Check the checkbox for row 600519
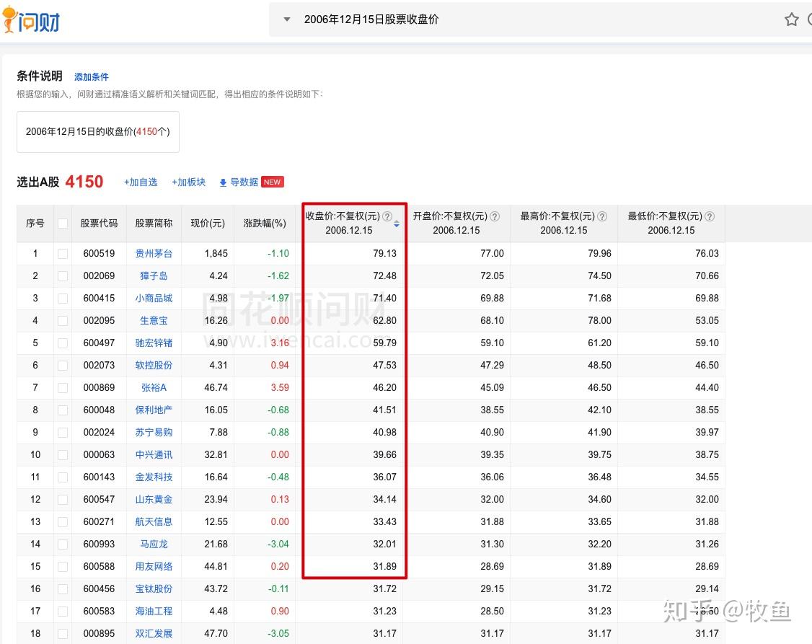This screenshot has width=812, height=644. (63, 254)
